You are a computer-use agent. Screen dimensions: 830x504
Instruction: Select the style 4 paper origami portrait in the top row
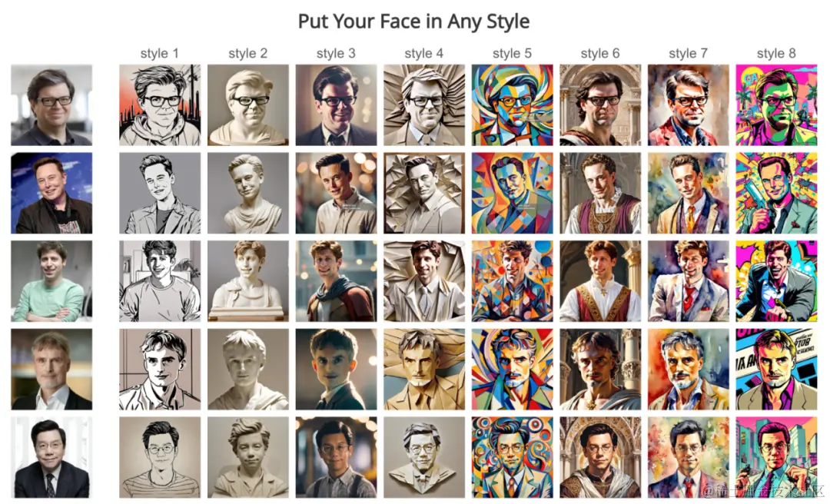pyautogui.click(x=424, y=104)
